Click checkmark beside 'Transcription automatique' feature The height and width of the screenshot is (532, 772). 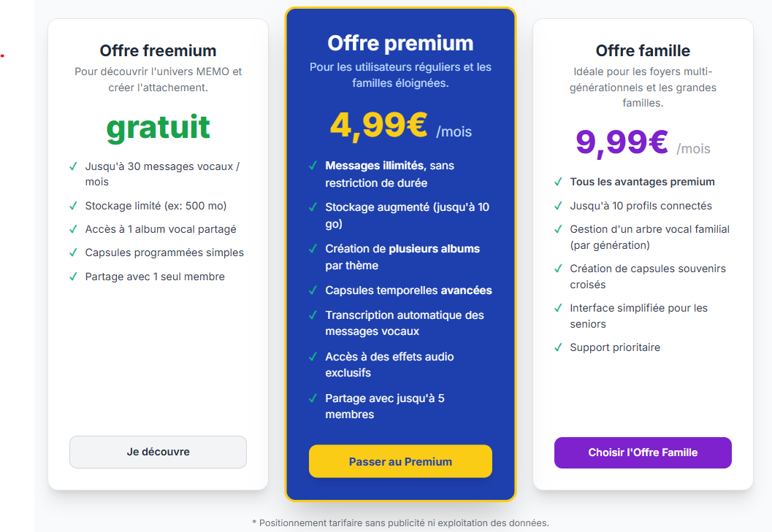point(313,315)
